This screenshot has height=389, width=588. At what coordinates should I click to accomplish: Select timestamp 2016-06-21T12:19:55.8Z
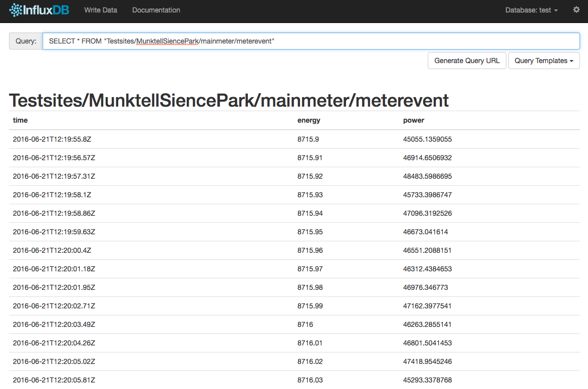[52, 139]
